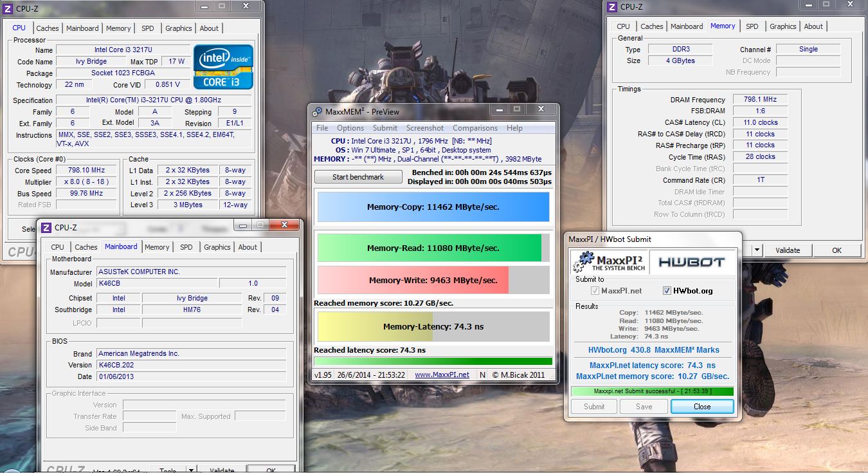
Task: Click the BIOS Version field K46CB.202
Action: click(191, 365)
